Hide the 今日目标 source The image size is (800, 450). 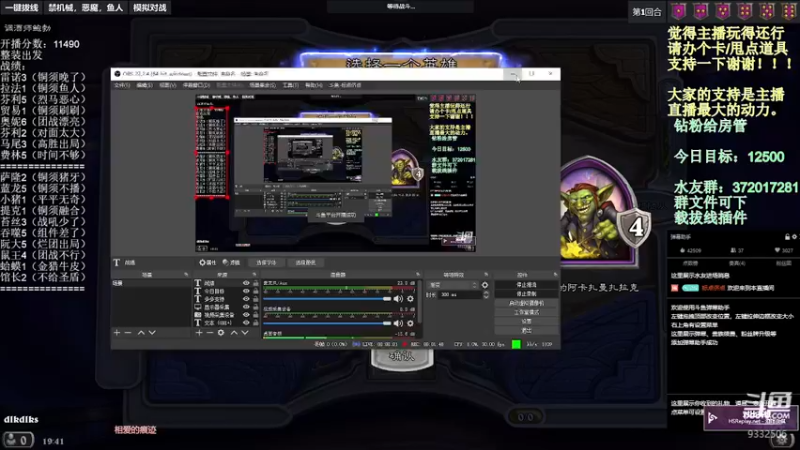[x=246, y=291]
